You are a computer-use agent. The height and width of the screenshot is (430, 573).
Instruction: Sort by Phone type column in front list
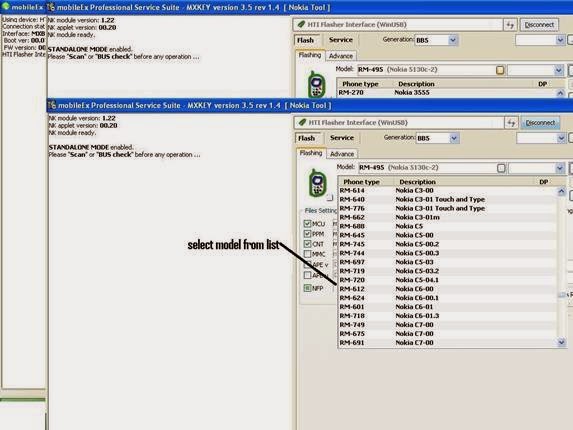(366, 182)
